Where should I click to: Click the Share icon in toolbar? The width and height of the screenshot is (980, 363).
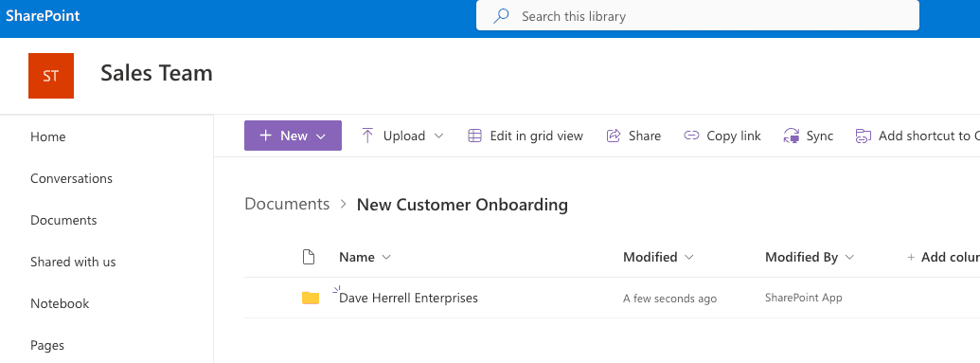[x=614, y=136]
